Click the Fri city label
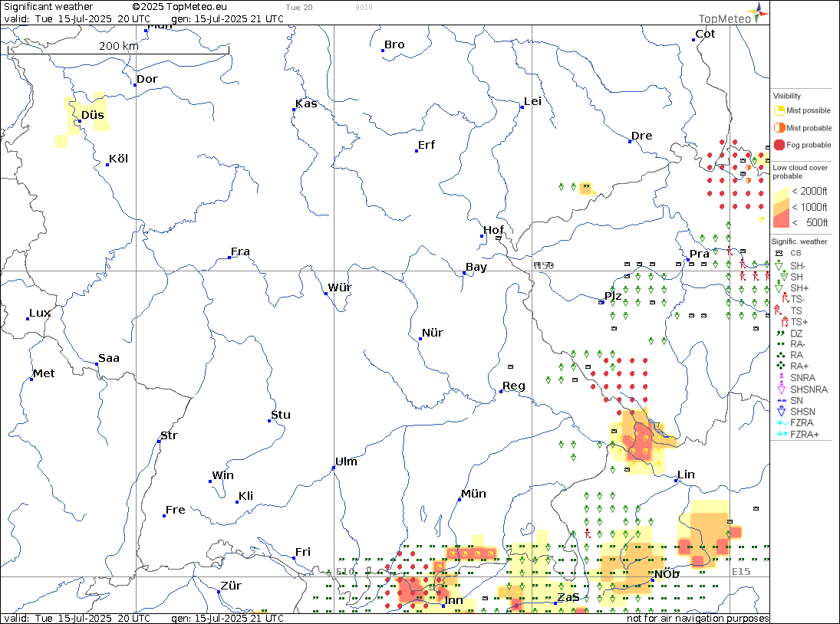840x624 pixels. point(303,552)
